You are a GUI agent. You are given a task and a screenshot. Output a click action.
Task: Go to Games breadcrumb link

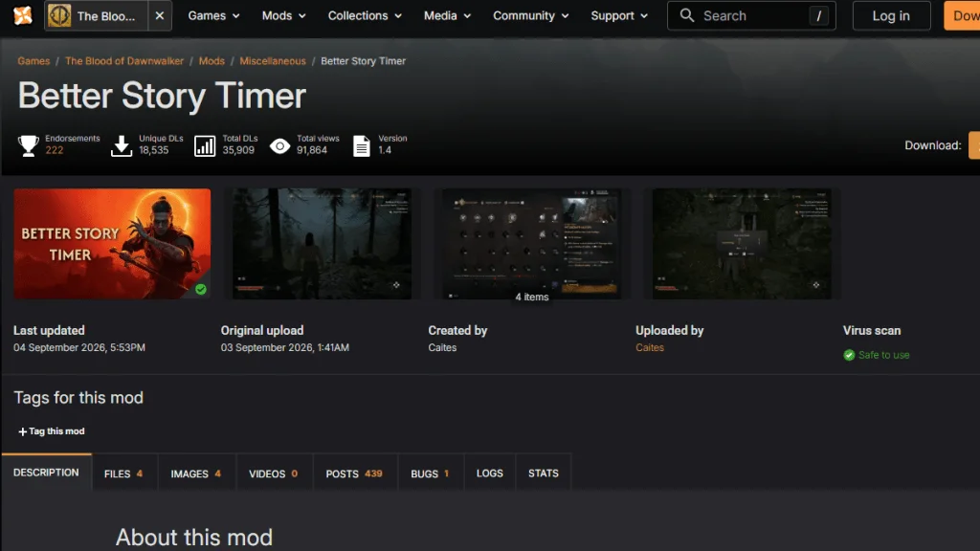pos(33,61)
